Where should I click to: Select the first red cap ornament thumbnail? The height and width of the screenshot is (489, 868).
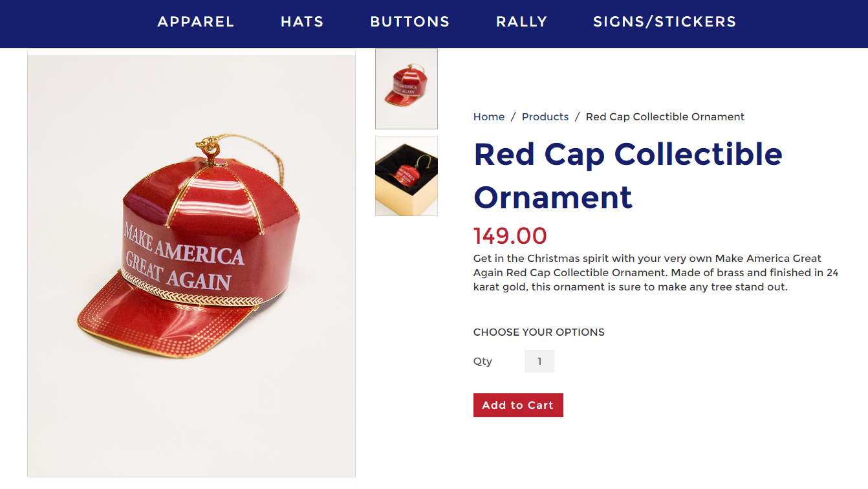(x=406, y=89)
